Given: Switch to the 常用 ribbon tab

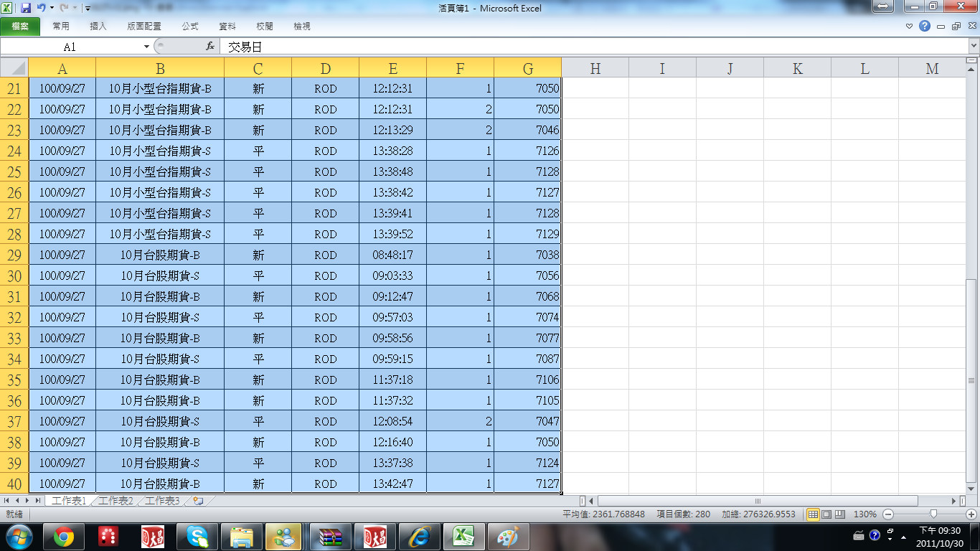Looking at the screenshot, I should (61, 27).
